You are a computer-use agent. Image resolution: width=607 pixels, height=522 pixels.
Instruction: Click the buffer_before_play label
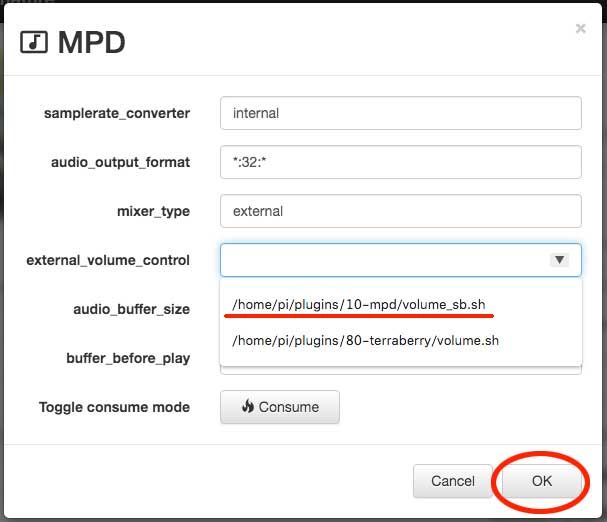pos(128,359)
